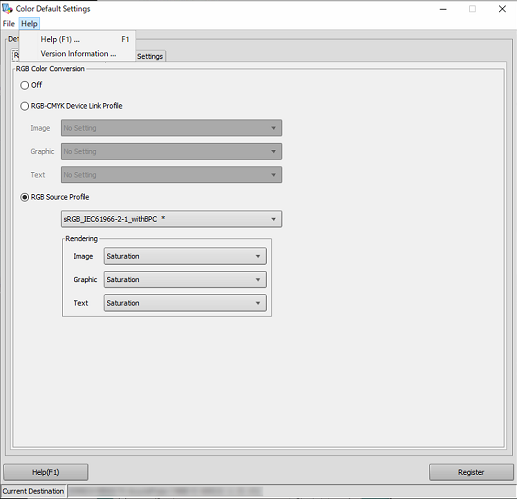Expand the Rendering Image Saturation dropdown
Image resolution: width=517 pixels, height=499 pixels.
(x=185, y=256)
